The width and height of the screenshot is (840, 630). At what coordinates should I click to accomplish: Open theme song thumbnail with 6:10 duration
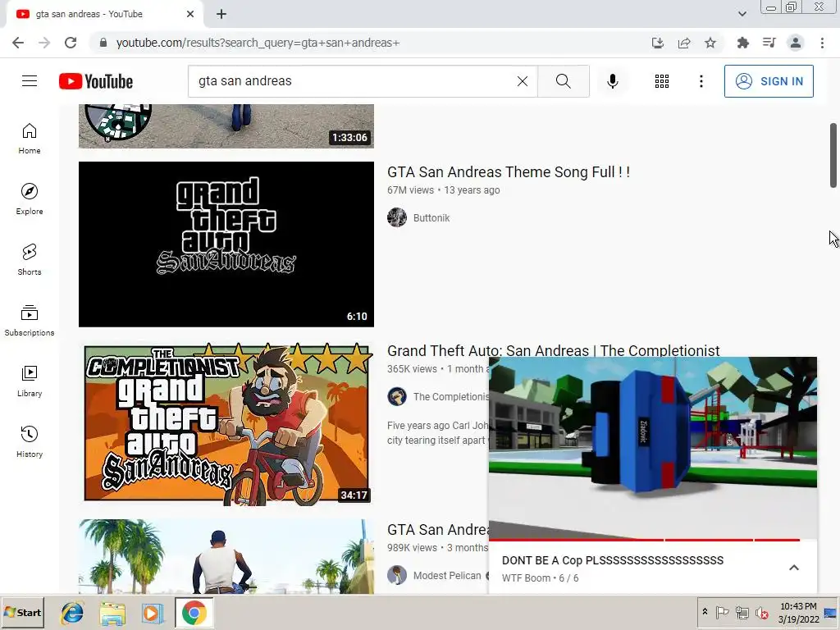[x=226, y=244]
